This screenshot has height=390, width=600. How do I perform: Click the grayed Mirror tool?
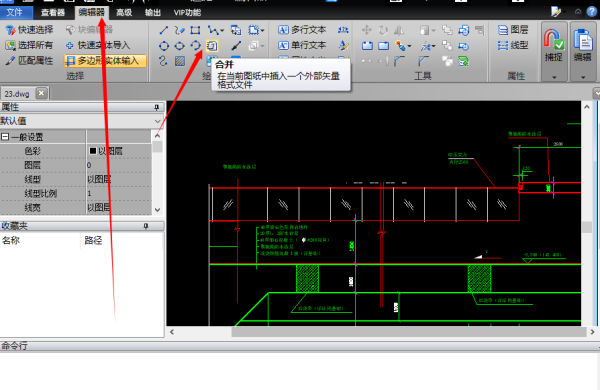click(399, 30)
